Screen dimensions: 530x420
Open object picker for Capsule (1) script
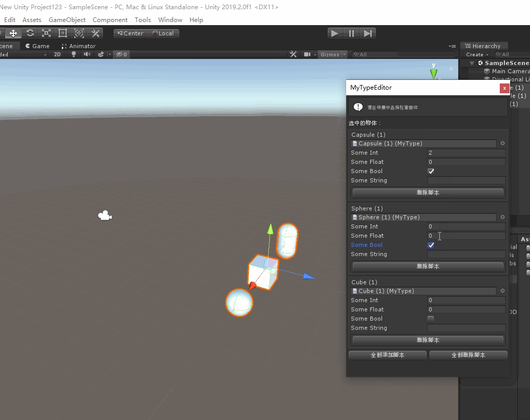[502, 143]
